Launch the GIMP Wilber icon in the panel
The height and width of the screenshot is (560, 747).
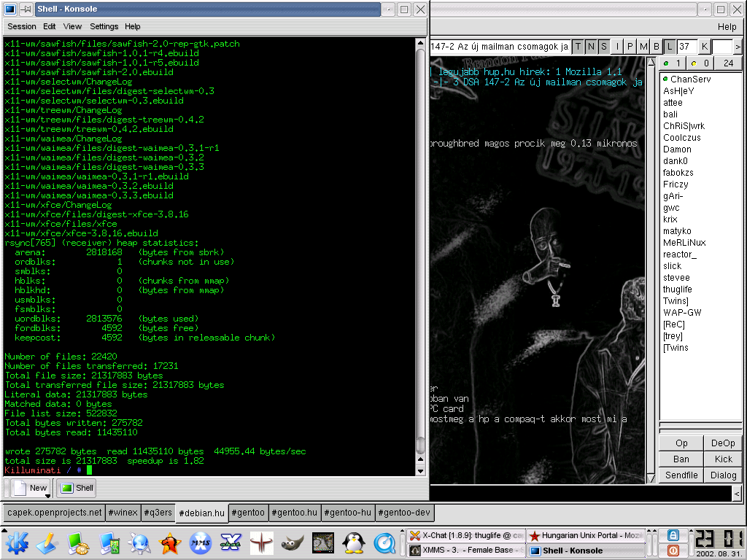click(x=292, y=542)
